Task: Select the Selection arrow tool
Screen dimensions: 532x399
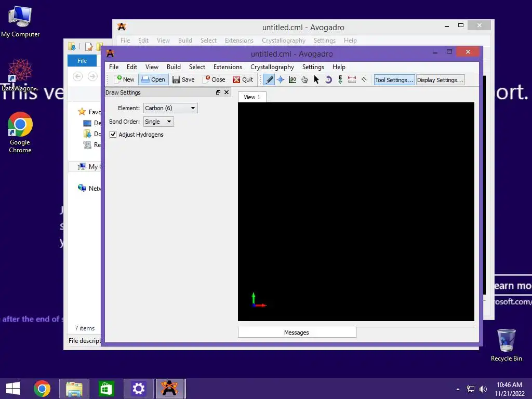Action: [316, 79]
